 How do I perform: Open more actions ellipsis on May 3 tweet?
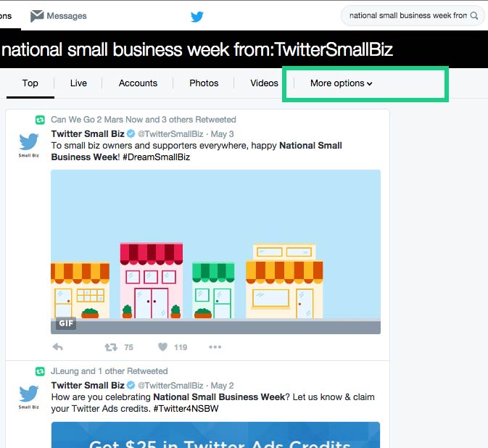point(215,347)
